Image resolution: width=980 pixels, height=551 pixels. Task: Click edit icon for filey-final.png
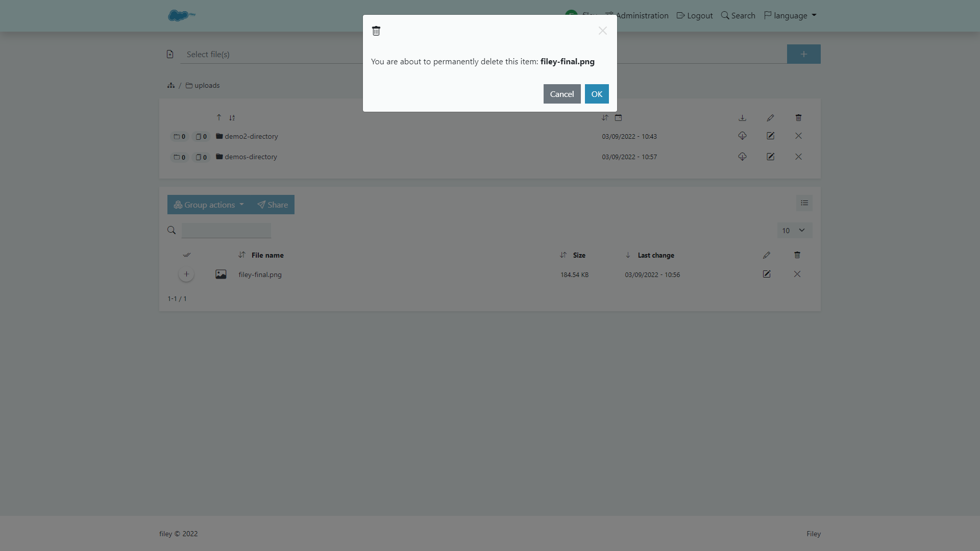click(766, 274)
